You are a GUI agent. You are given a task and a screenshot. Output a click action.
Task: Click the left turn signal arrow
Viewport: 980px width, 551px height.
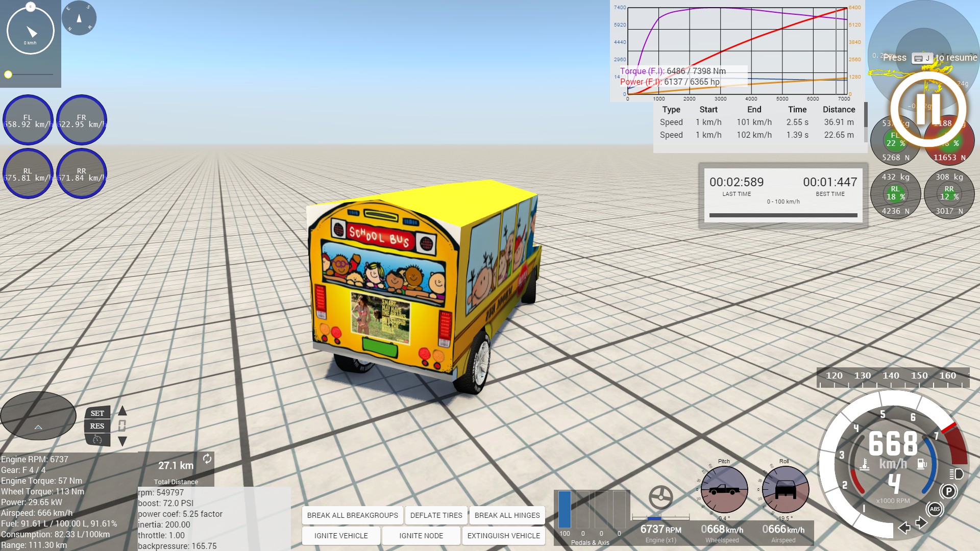tap(904, 528)
